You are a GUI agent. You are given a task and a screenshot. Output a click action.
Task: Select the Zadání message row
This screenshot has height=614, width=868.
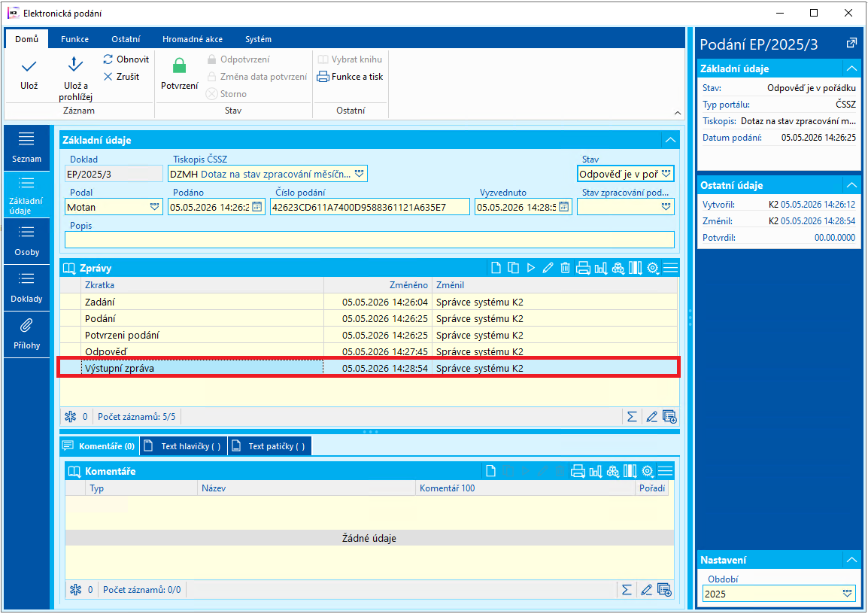click(369, 302)
